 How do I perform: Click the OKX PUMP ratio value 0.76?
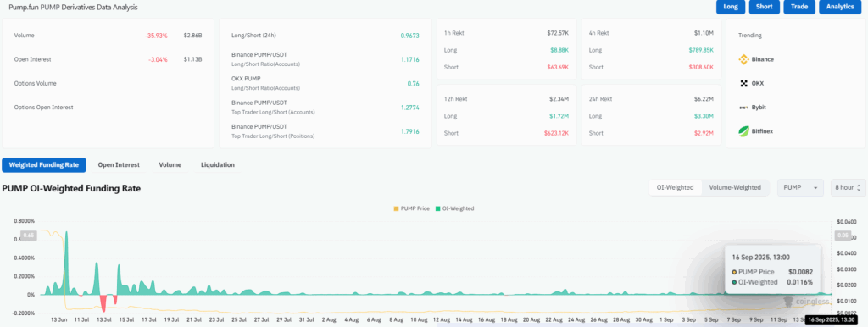pyautogui.click(x=413, y=84)
